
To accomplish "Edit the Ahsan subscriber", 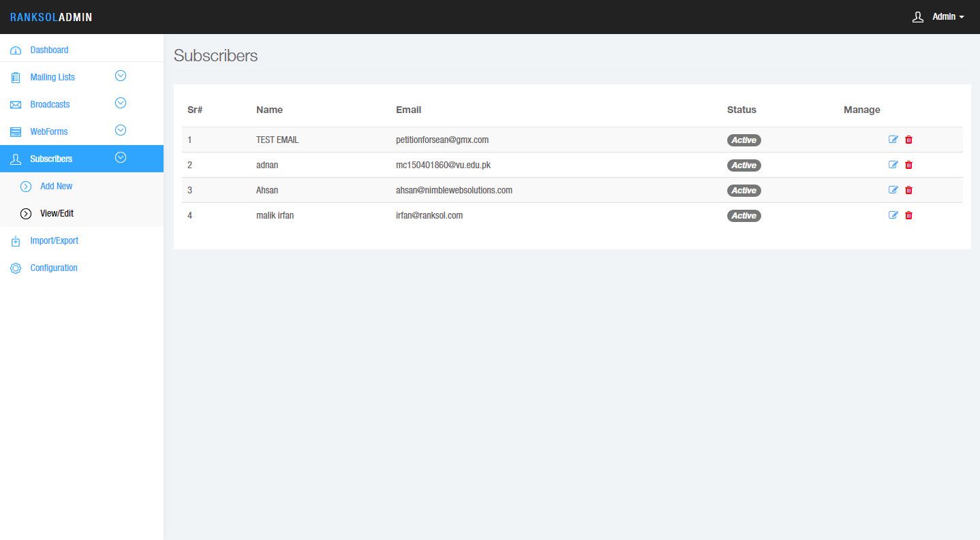I will pyautogui.click(x=893, y=190).
